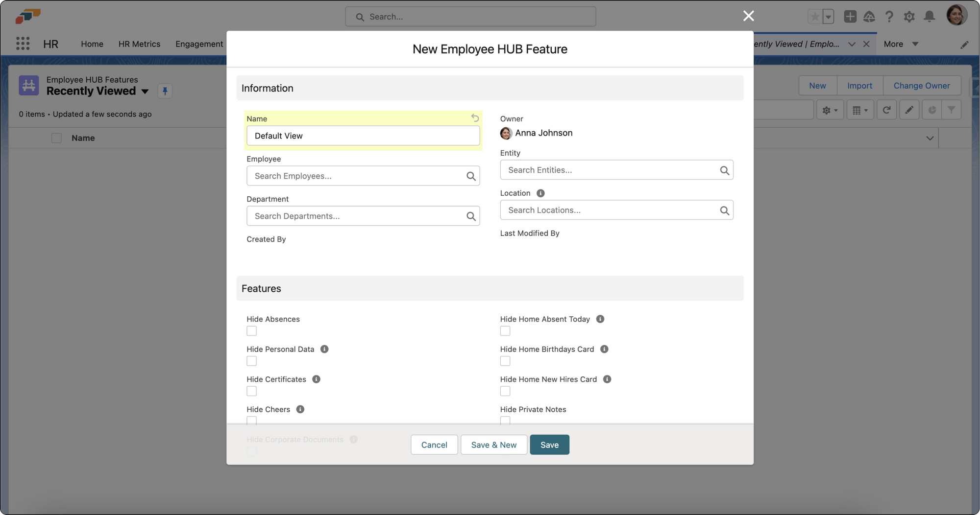Toggle the Hide Certificates checkbox
Viewport: 980px width, 515px height.
(251, 391)
